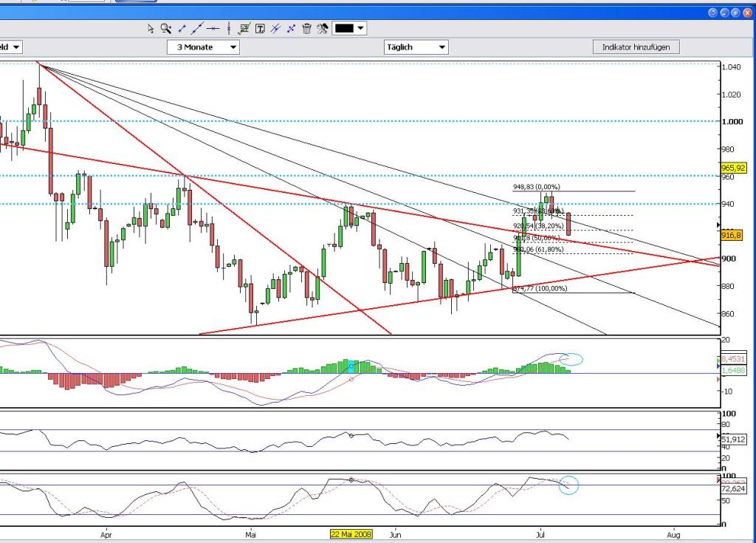Select the text annotation tool
Screen dimensions: 756x543
point(260,29)
